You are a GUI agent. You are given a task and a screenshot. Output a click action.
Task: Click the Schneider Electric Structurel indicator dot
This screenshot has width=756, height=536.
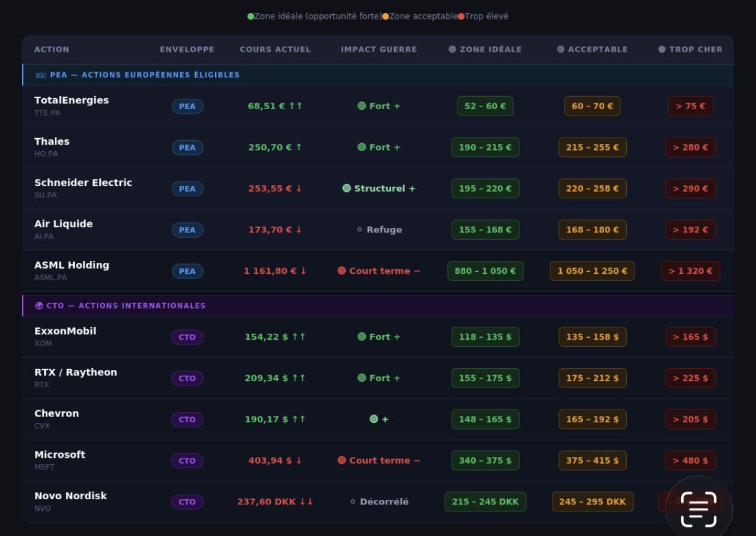click(346, 189)
